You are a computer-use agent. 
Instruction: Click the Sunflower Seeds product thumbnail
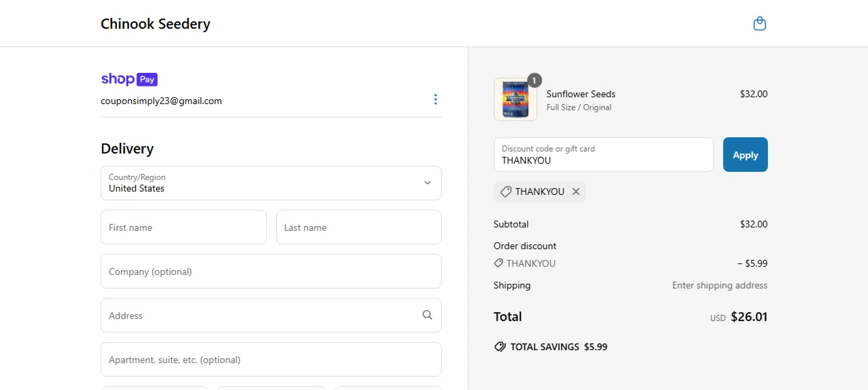pyautogui.click(x=515, y=99)
